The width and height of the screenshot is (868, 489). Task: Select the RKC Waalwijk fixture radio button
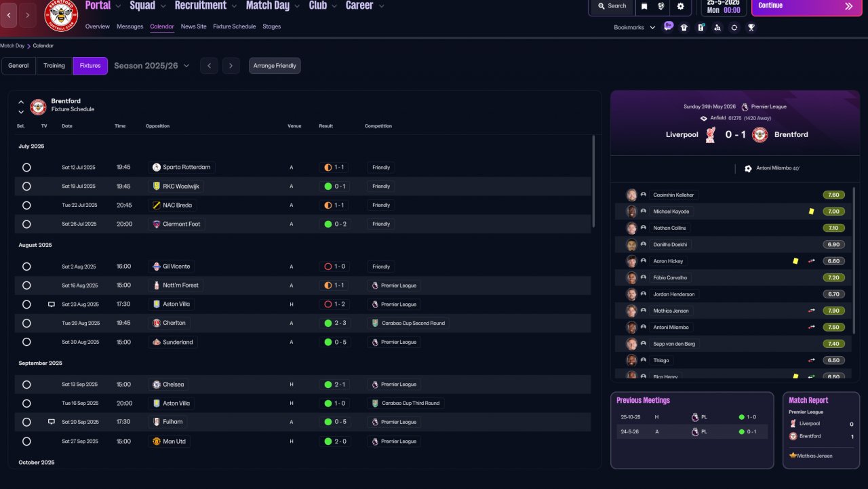tap(26, 187)
